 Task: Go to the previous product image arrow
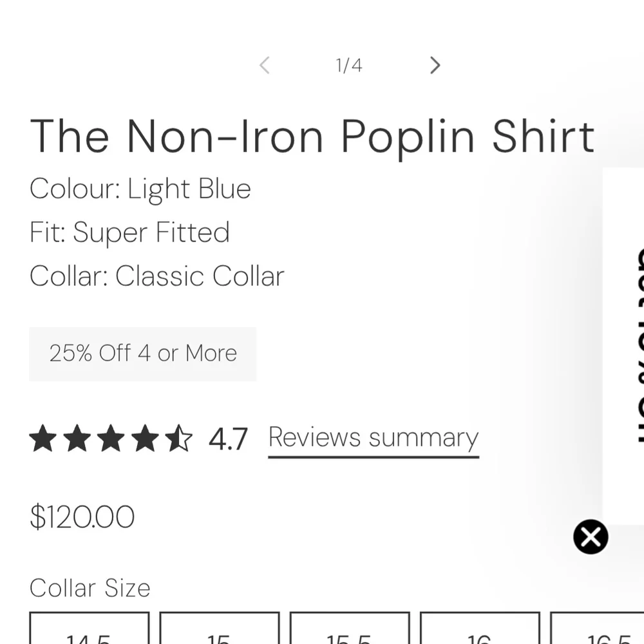tap(264, 65)
